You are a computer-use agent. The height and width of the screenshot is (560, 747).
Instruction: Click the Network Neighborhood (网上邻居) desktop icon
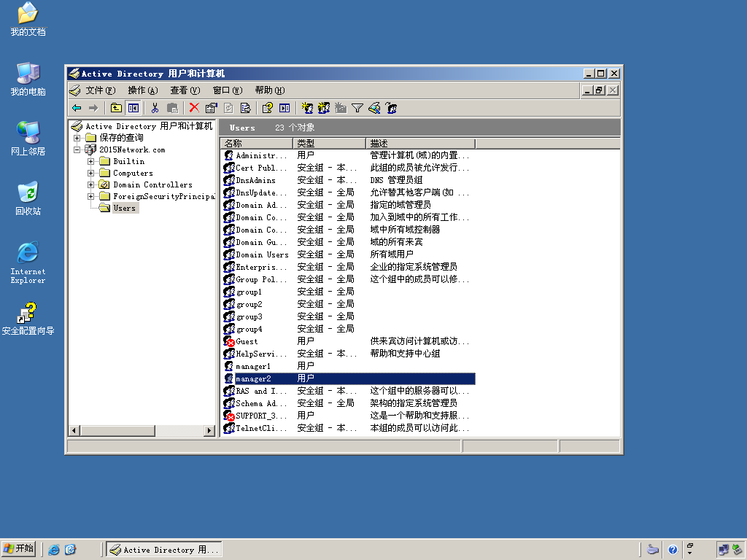click(x=28, y=139)
